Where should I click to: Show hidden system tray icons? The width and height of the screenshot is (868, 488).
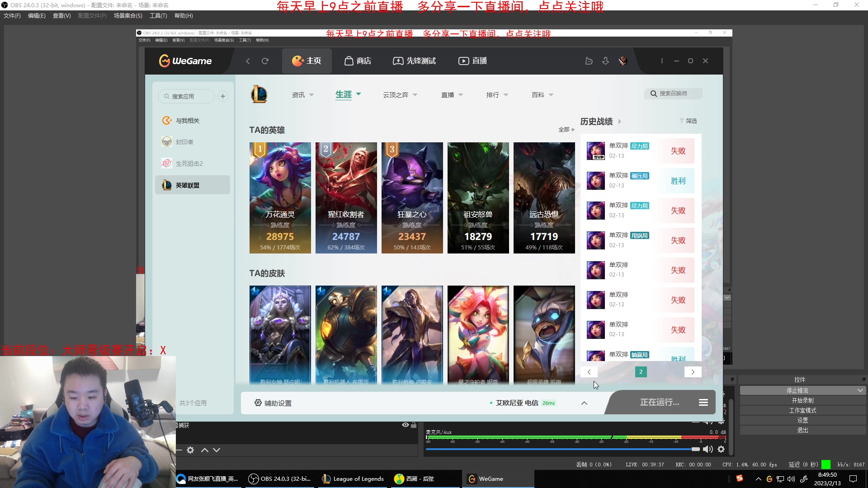[759, 479]
